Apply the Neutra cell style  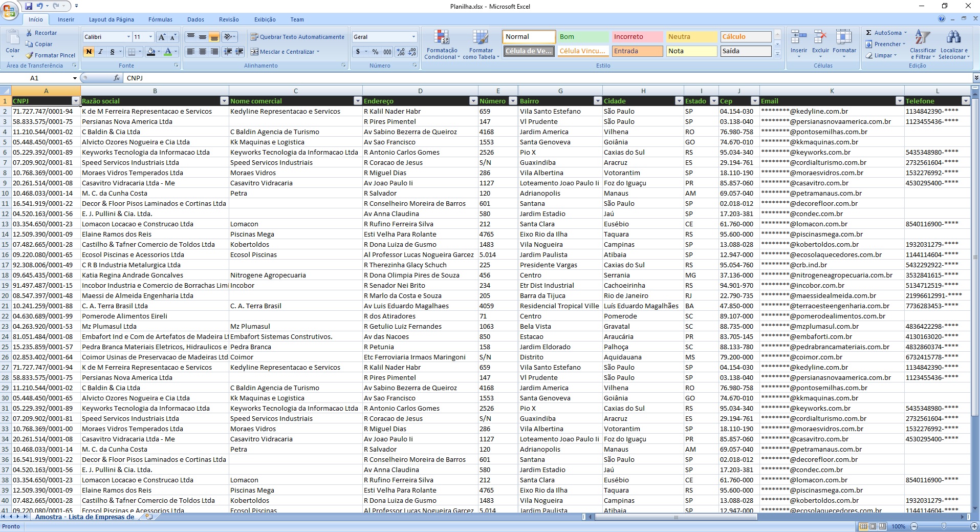691,37
